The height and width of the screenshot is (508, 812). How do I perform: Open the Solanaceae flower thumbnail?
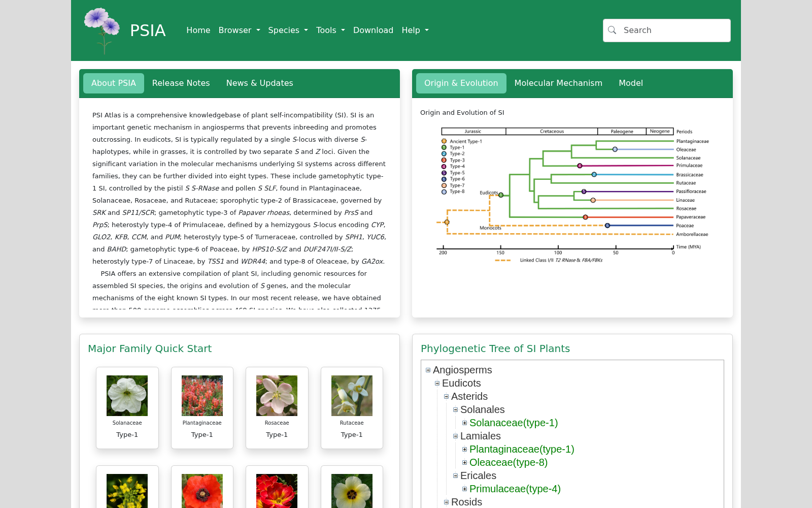pyautogui.click(x=127, y=396)
